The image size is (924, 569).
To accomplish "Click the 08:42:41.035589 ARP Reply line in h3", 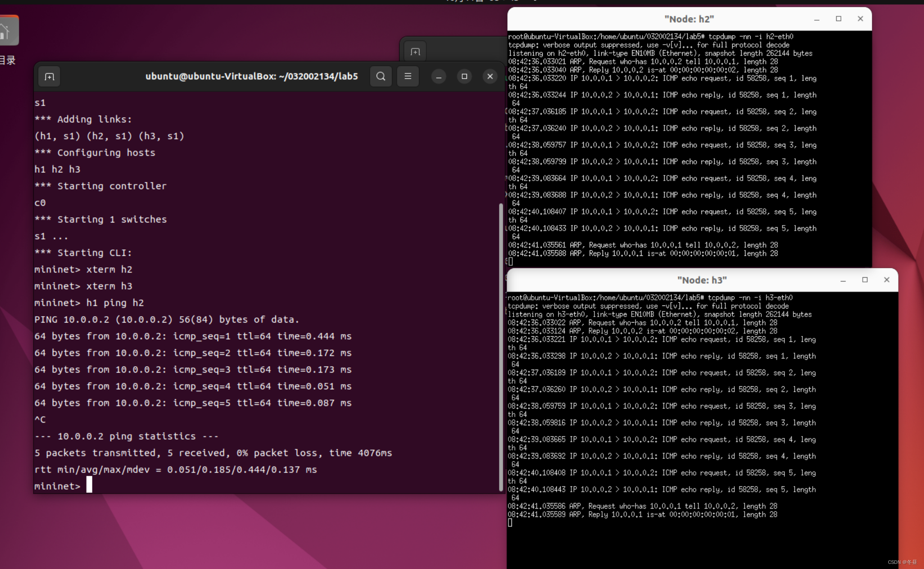I will click(x=642, y=515).
